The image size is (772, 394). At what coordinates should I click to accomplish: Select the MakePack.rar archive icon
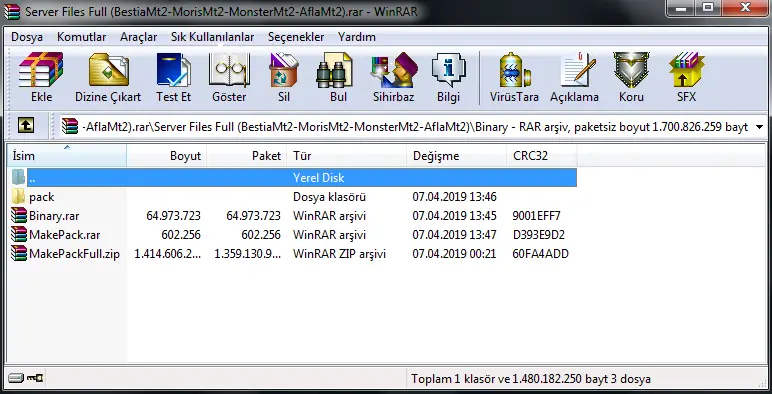(x=19, y=235)
